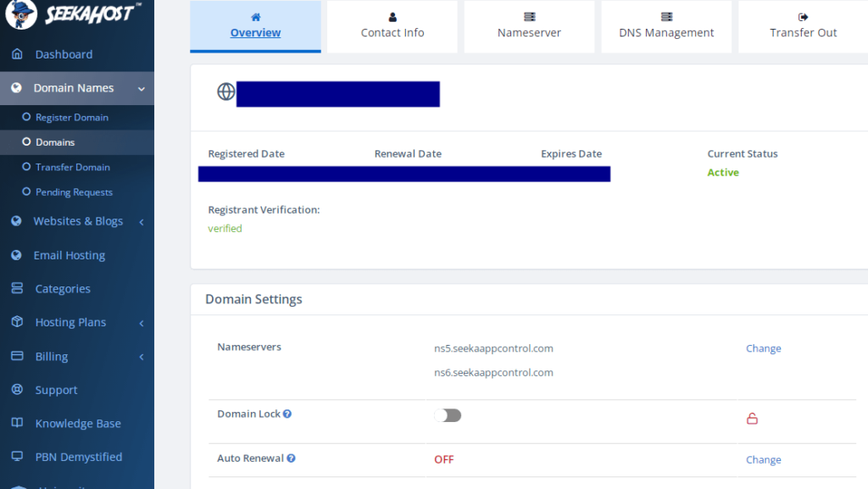Screen dimensions: 868x489
Task: Click the PBN Demystified monitor icon
Action: click(x=17, y=456)
